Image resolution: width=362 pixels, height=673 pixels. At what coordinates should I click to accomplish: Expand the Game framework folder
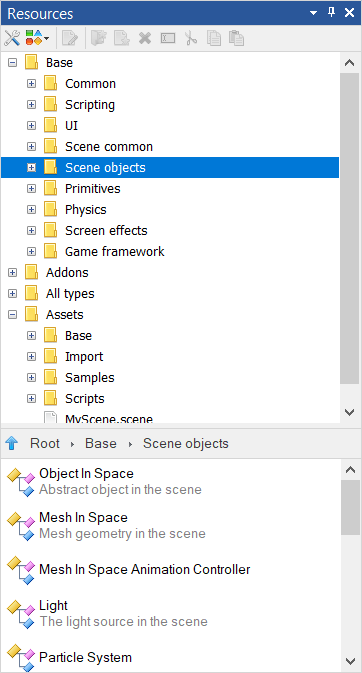click(31, 252)
